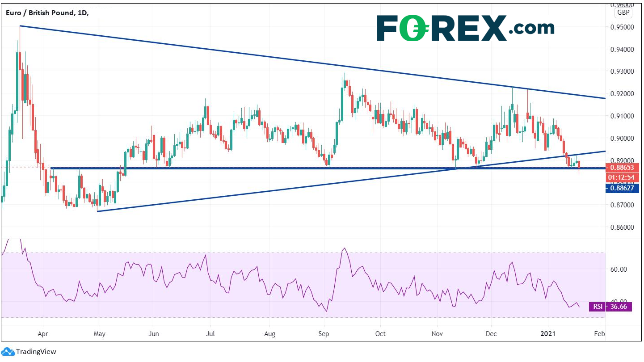Click the 40.00 RSI axis label
644x362 pixels.
pyautogui.click(x=619, y=301)
